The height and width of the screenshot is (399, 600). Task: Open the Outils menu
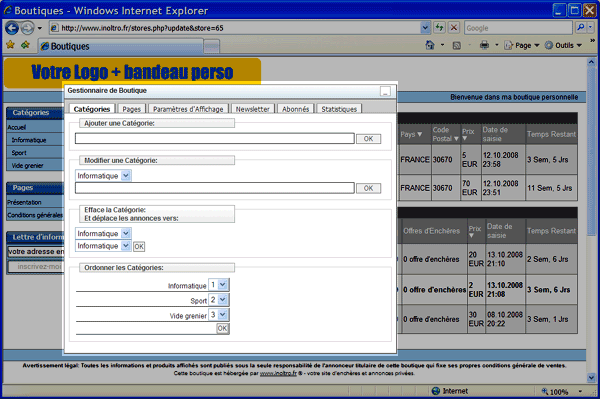tap(563, 46)
